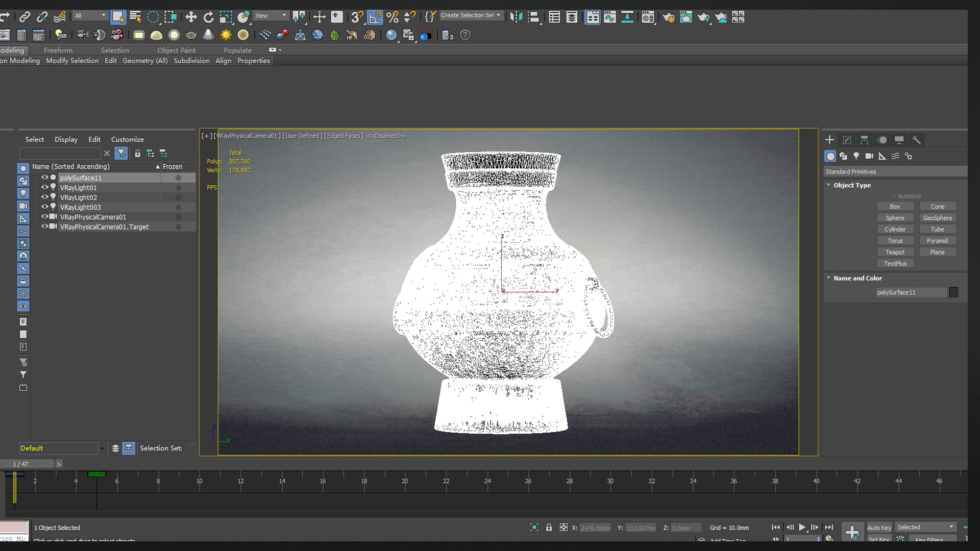This screenshot has width=980, height=551.
Task: Hide VRayLight01 using its eye icon
Action: (x=44, y=187)
